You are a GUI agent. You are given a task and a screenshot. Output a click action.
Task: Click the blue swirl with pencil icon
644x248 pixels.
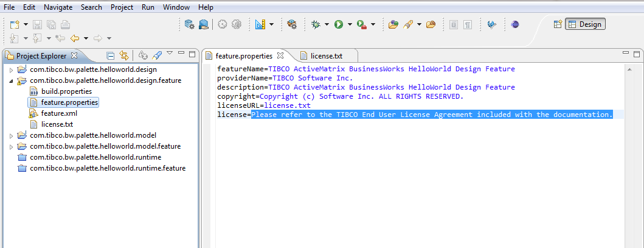pyautogui.click(x=491, y=24)
